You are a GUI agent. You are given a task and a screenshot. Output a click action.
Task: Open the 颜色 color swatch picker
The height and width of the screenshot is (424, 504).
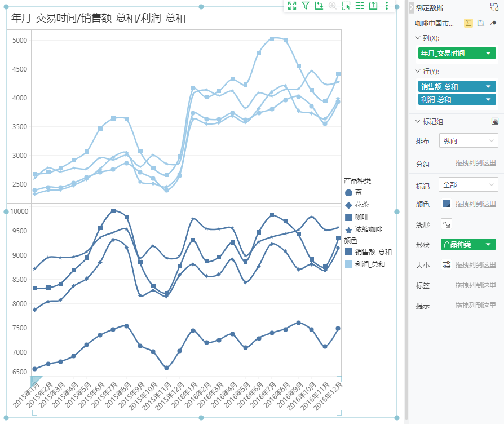(x=446, y=204)
